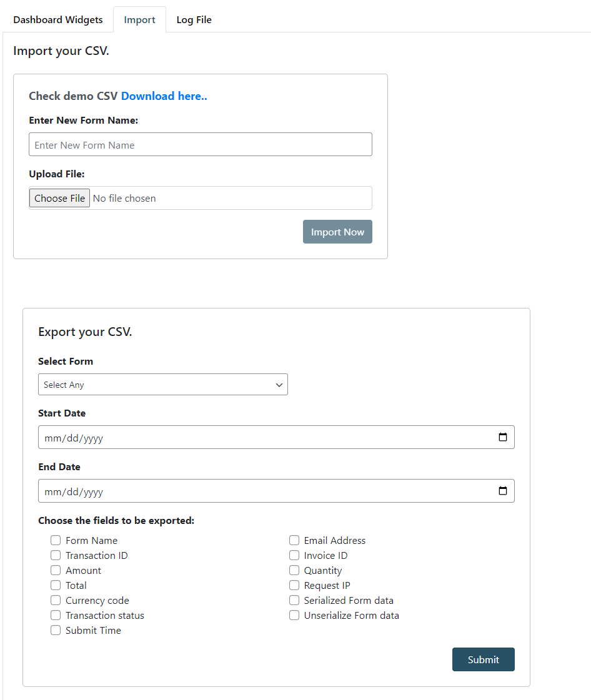Enable Submit Time export field

coord(56,631)
